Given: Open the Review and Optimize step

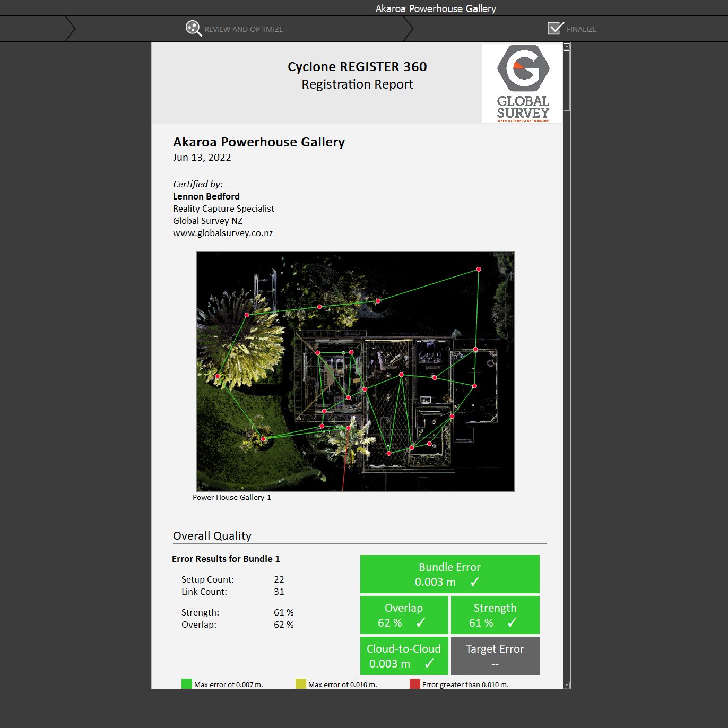Looking at the screenshot, I should [x=244, y=29].
